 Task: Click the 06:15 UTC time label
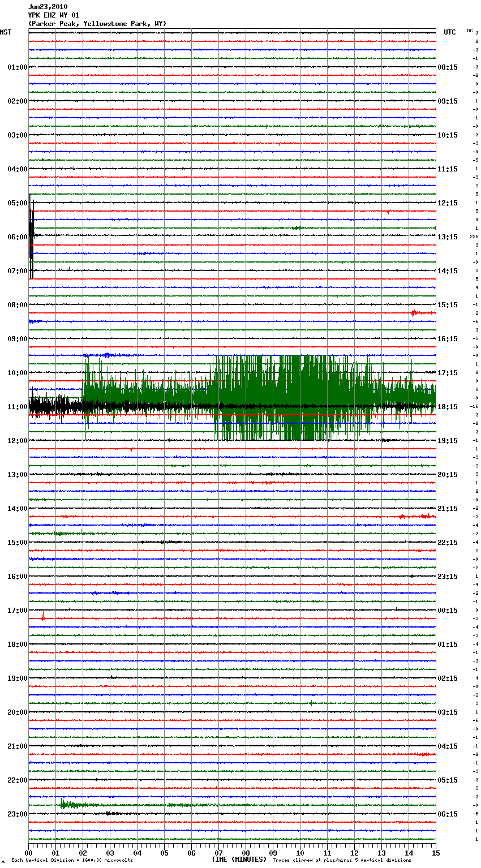point(447,814)
